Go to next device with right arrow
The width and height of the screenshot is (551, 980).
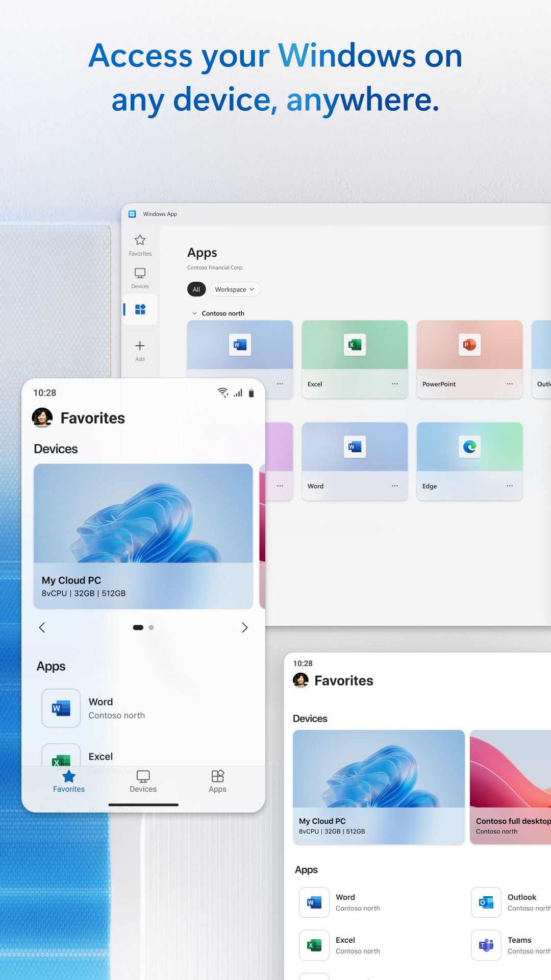[245, 627]
